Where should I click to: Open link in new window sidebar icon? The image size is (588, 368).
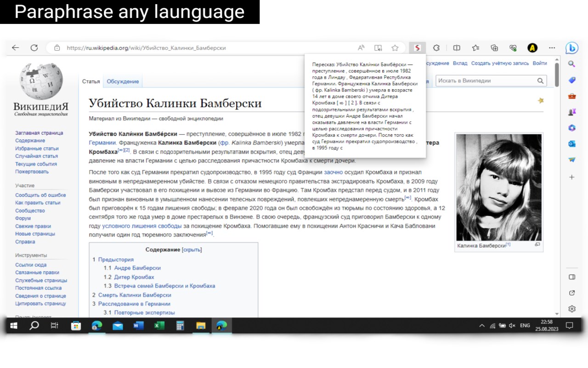[572, 293]
